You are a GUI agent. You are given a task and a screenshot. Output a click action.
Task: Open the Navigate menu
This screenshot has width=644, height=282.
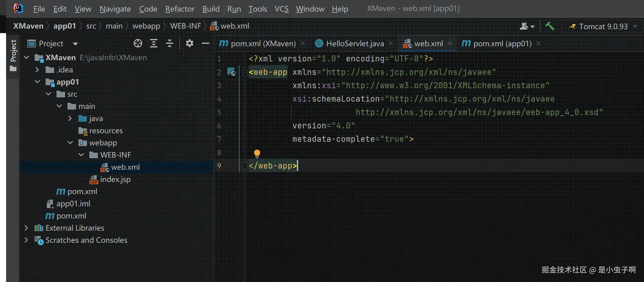click(115, 9)
